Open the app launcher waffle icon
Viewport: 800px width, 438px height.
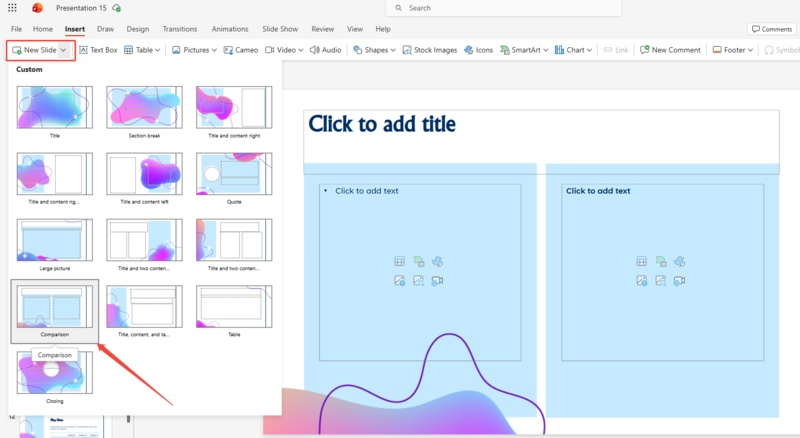(x=12, y=8)
